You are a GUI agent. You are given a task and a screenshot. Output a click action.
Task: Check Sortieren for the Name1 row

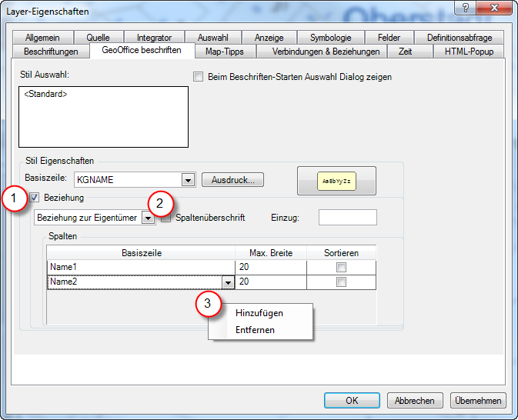click(x=341, y=267)
